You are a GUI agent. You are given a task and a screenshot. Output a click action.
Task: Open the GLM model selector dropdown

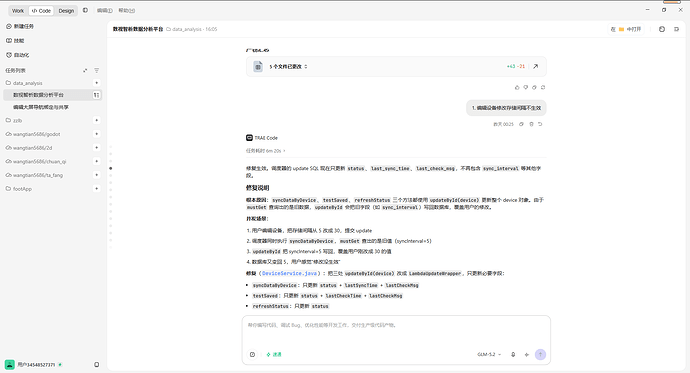(489, 355)
